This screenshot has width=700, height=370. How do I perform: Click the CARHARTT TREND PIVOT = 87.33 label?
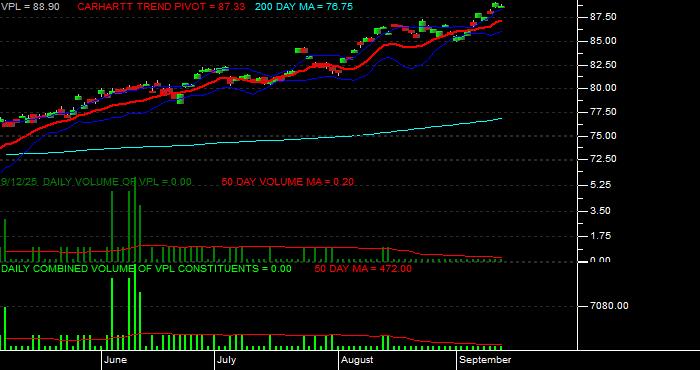point(161,7)
